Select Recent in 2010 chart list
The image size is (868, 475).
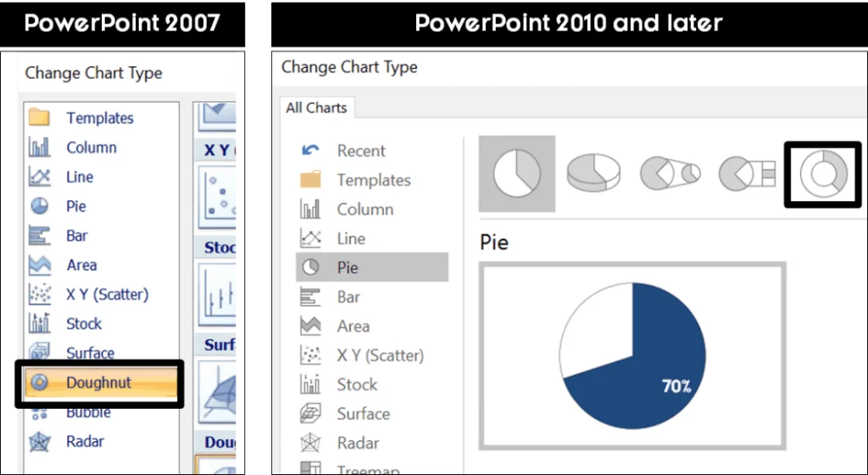tap(361, 151)
